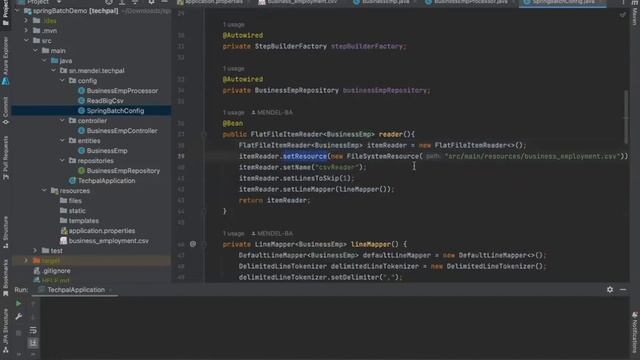Switch to BusinessEmp.java editor tab
This screenshot has width=640, height=360.
click(384, 2)
